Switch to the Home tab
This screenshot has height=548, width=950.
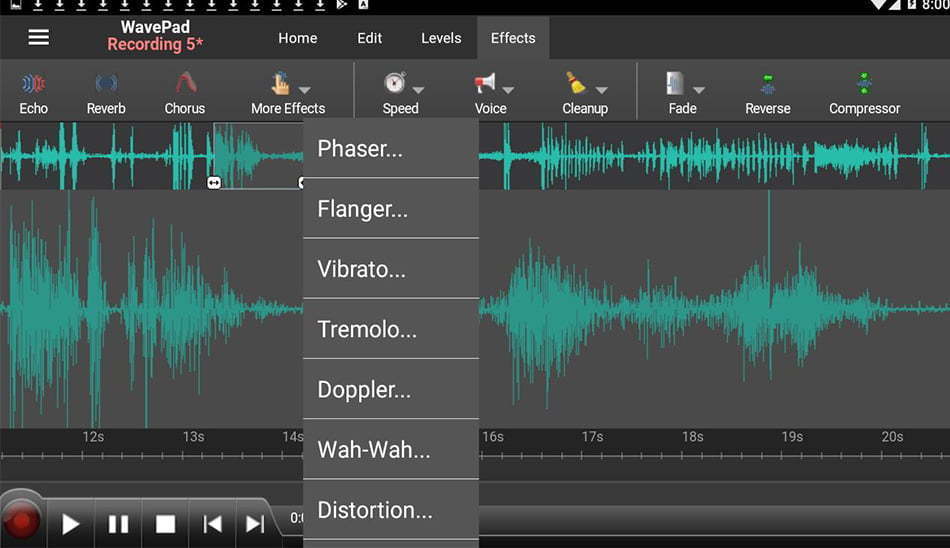(x=297, y=38)
